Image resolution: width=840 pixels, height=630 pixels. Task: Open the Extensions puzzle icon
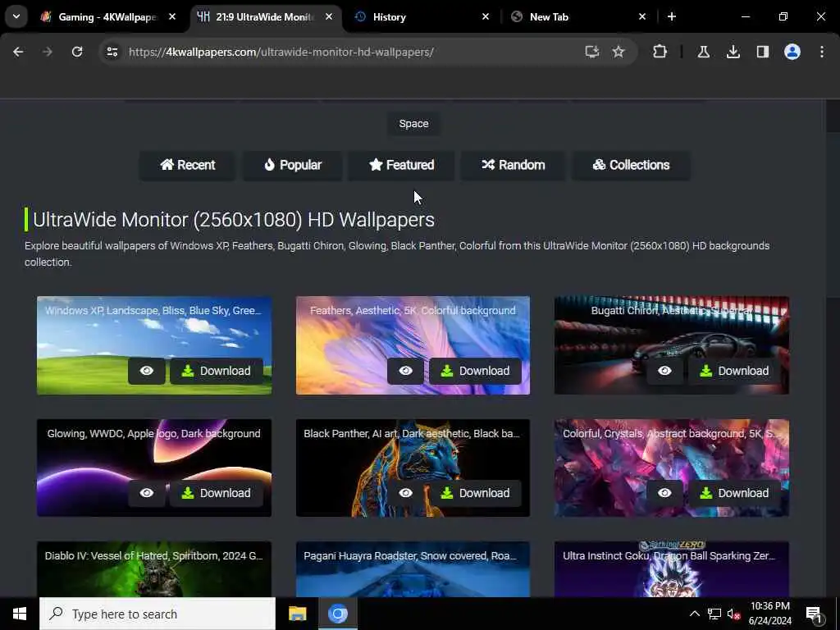(660, 52)
